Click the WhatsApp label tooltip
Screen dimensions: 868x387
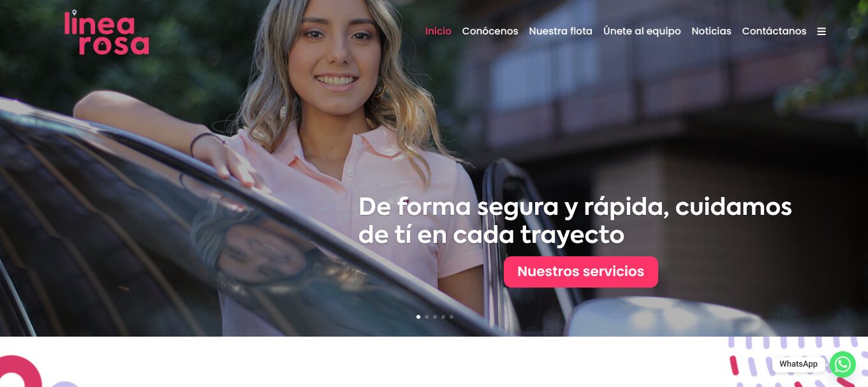click(x=798, y=364)
